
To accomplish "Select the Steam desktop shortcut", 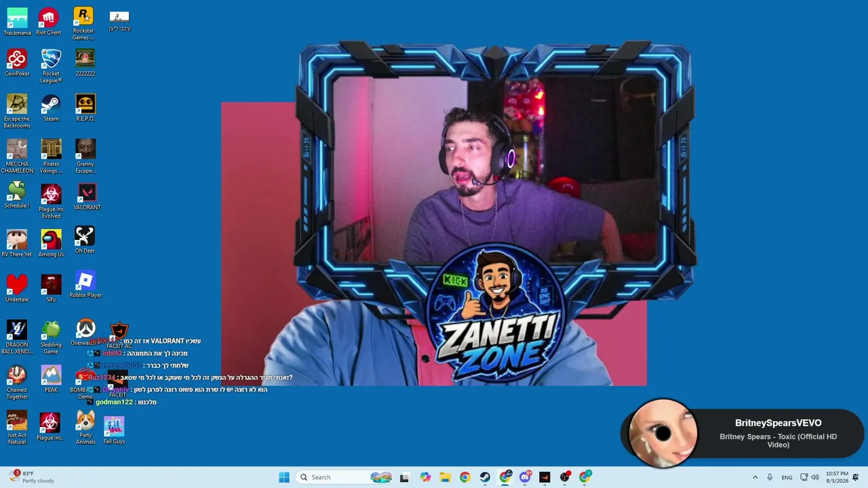I will tap(51, 108).
